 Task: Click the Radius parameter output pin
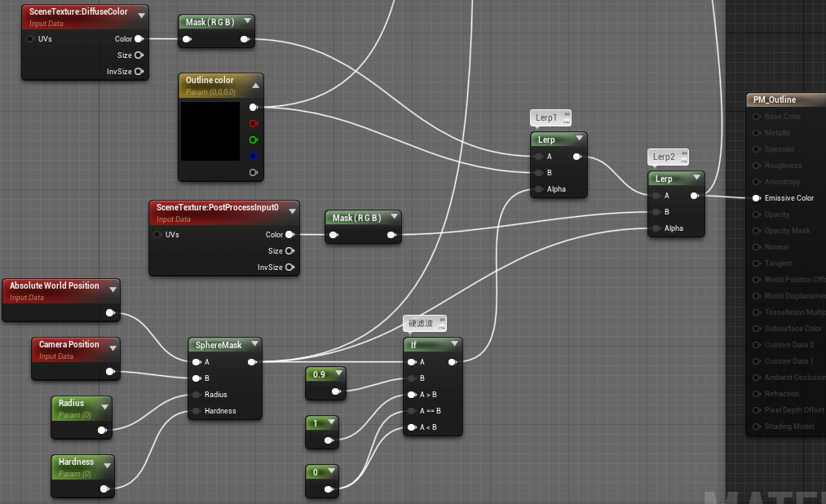[104, 430]
